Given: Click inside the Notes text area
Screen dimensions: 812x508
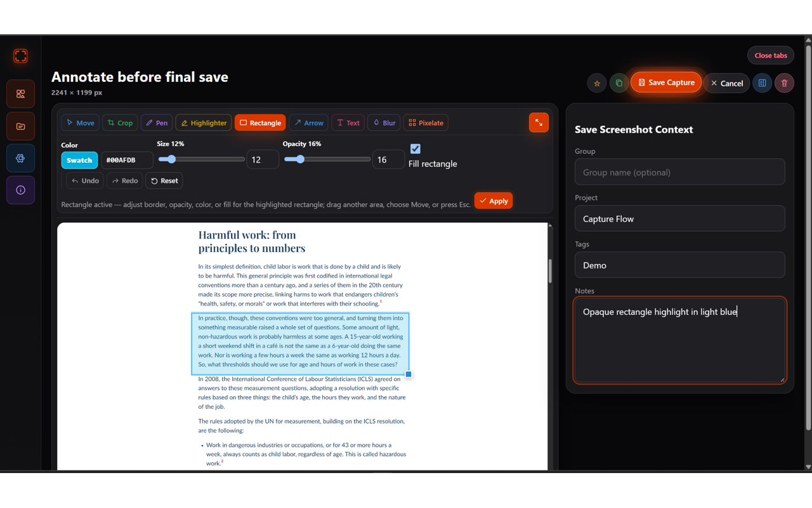Looking at the screenshot, I should 679,340.
